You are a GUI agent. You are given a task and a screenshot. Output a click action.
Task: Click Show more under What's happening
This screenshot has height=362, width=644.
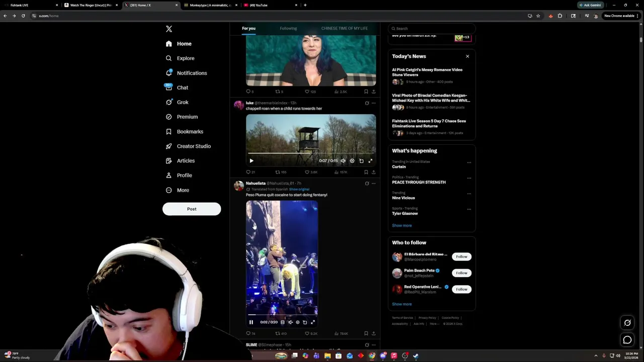[x=401, y=225]
